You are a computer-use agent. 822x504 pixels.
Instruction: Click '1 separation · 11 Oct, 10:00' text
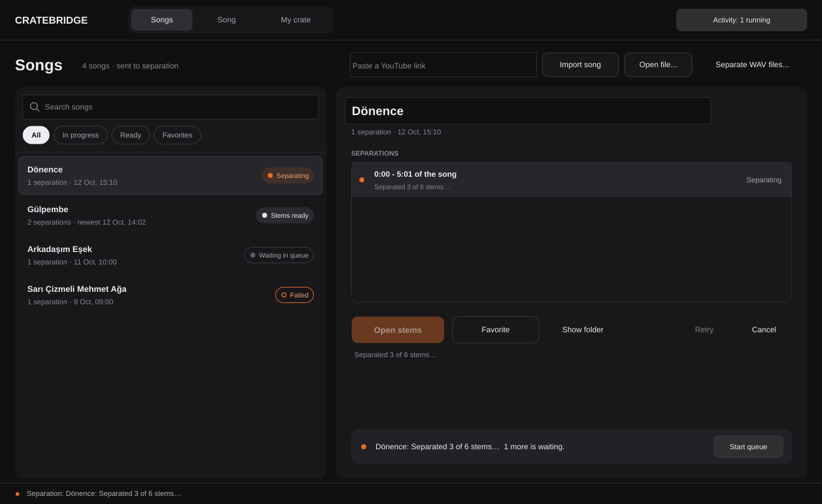click(72, 262)
